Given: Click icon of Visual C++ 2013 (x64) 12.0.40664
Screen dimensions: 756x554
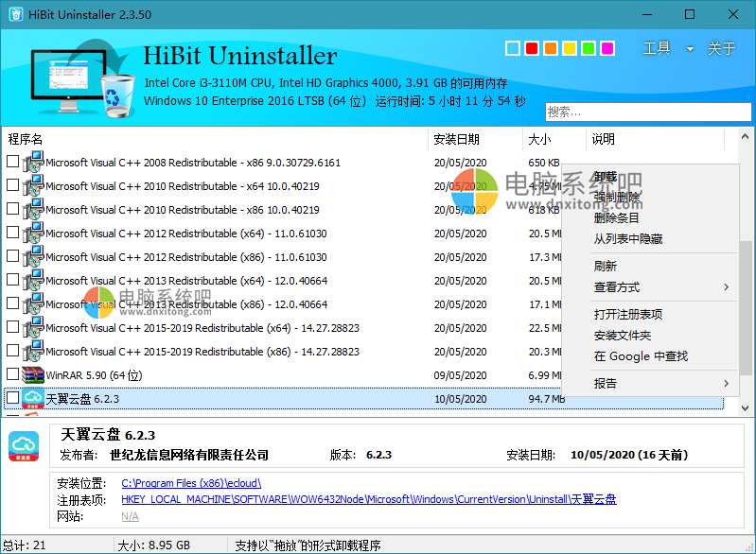Looking at the screenshot, I should [x=33, y=281].
